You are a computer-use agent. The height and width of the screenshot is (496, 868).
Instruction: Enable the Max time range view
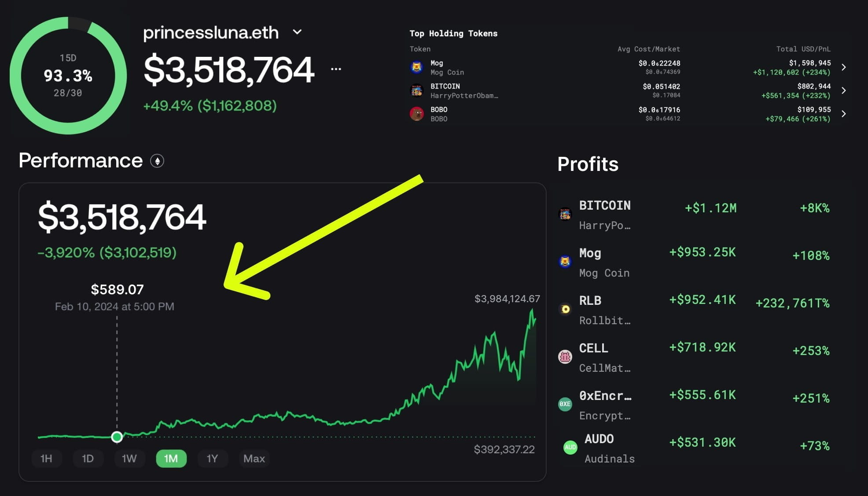click(x=254, y=459)
